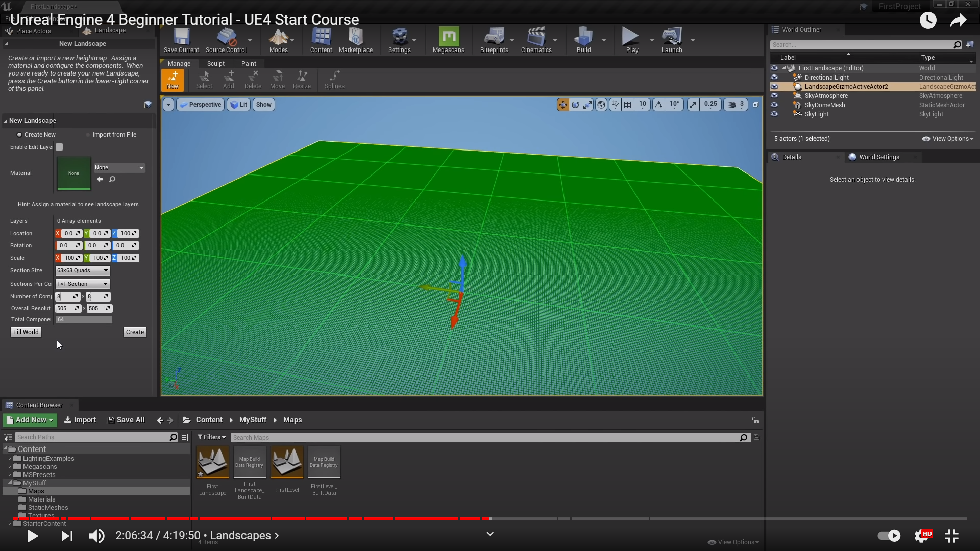Screen dimensions: 980x551
Task: Click the Create landscape button
Action: tap(135, 332)
